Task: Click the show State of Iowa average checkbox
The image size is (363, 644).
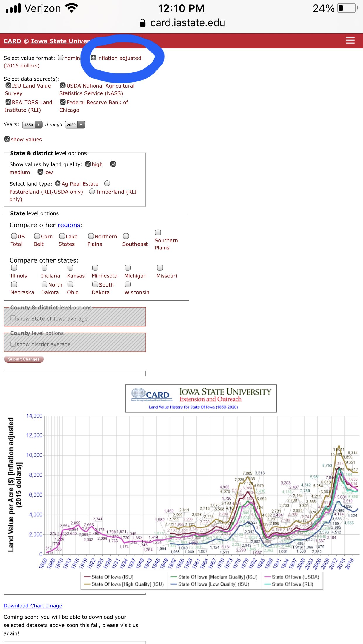Action: click(13, 318)
